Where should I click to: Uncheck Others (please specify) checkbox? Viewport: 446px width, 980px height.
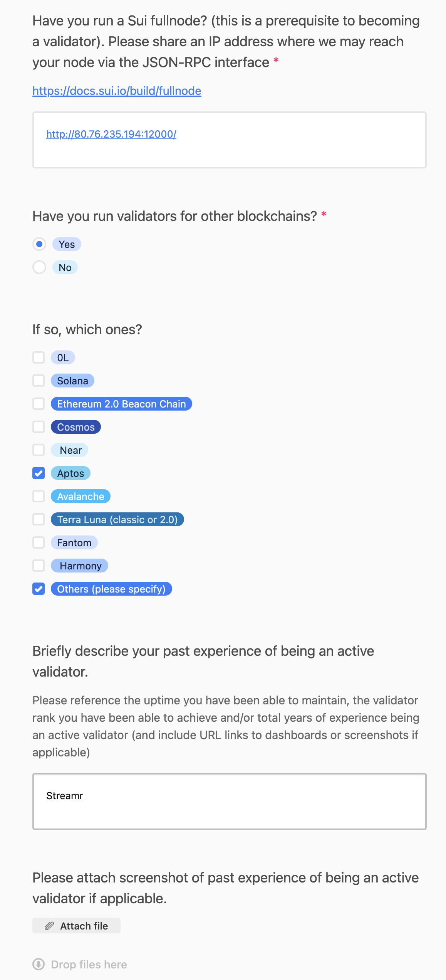pyautogui.click(x=39, y=589)
